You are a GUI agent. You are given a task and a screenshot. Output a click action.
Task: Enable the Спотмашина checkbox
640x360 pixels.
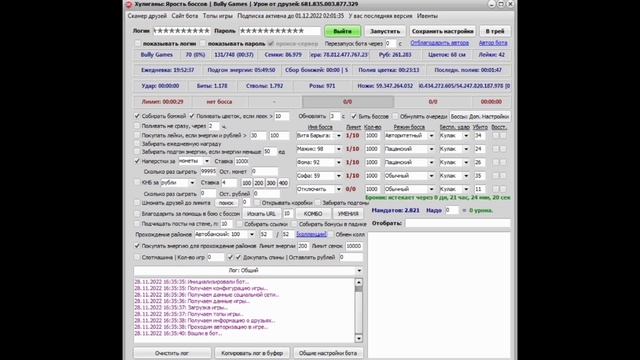(x=137, y=257)
